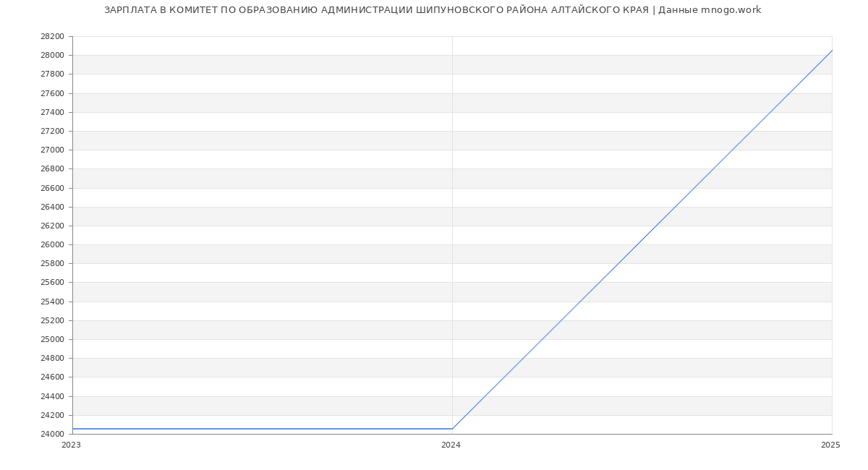Click y-axis value 26600
Image resolution: width=868 pixels, height=470 pixels.
pyautogui.click(x=52, y=188)
